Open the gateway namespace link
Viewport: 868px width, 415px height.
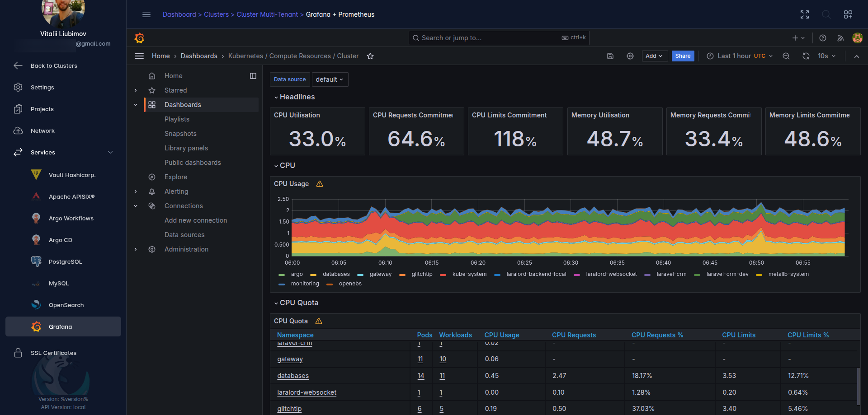point(290,359)
